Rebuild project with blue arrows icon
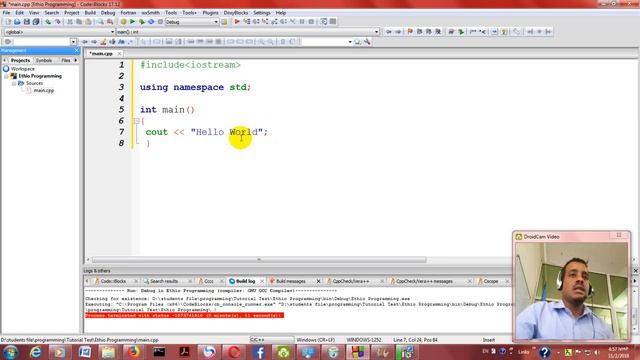This screenshot has height=360, width=640. [x=151, y=22]
